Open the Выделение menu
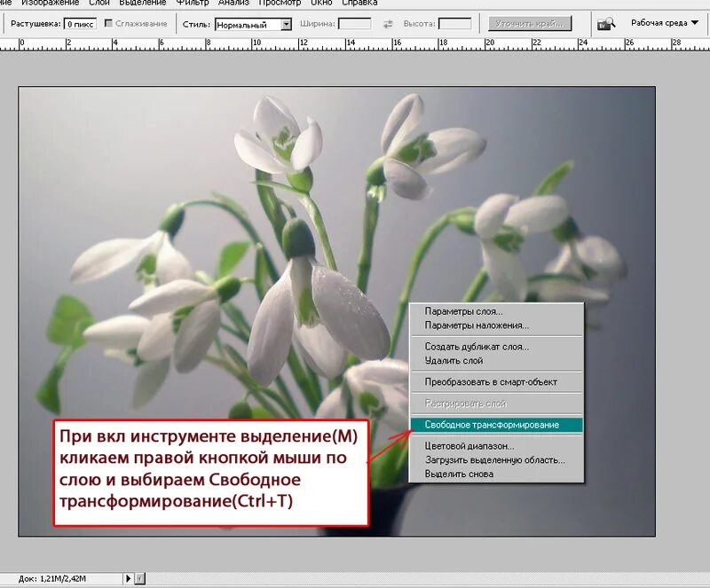 [143, 3]
